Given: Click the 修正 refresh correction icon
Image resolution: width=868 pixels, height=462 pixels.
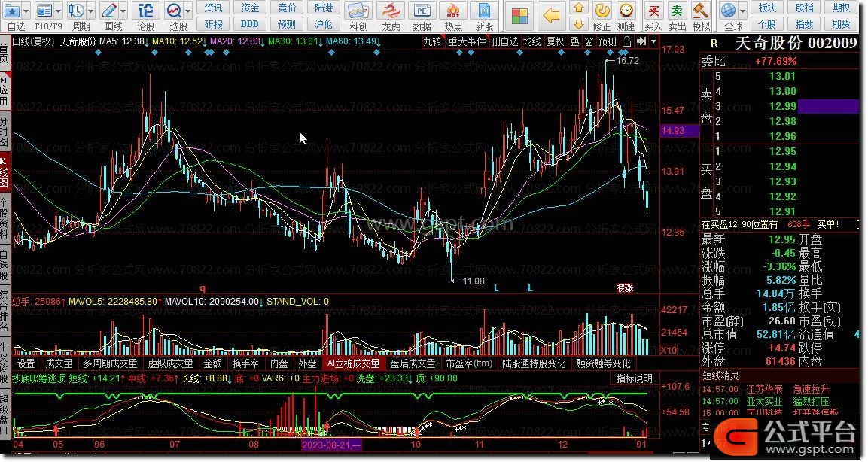Looking at the screenshot, I should 602,11.
